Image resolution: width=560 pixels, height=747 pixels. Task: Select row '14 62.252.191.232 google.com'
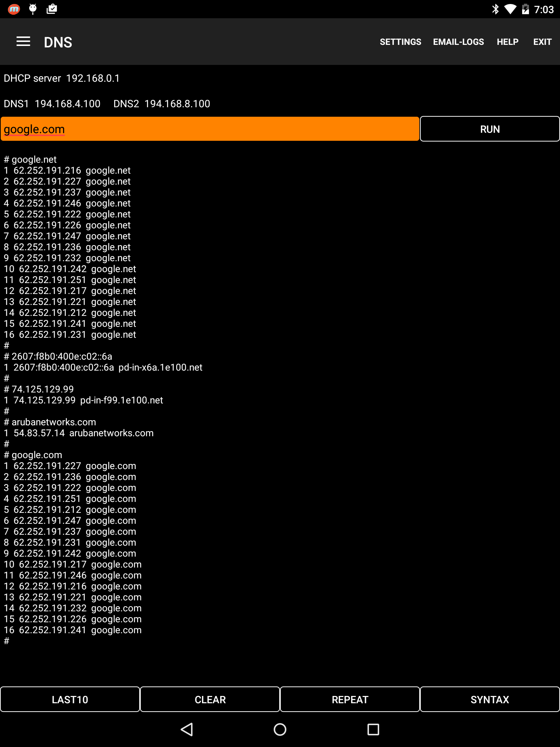pos(73,608)
